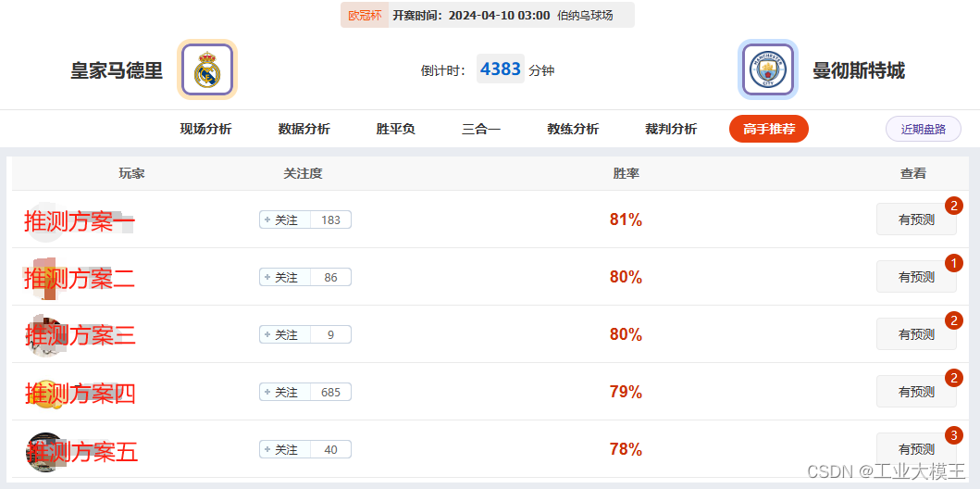Select the 高手推荐 tab
The image size is (980, 489).
pos(769,130)
